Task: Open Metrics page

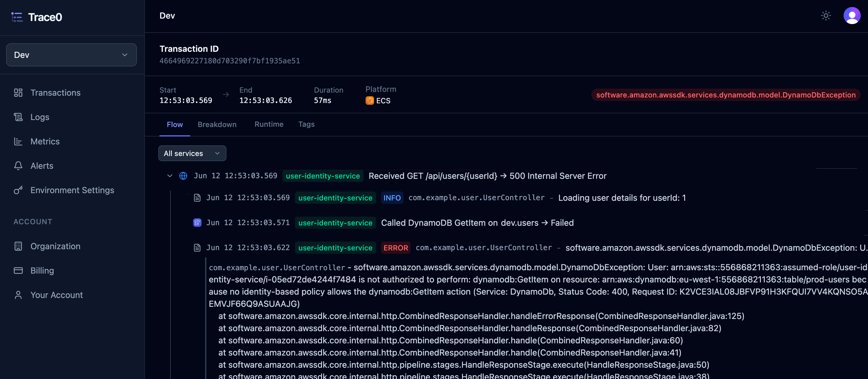Action: (x=45, y=141)
